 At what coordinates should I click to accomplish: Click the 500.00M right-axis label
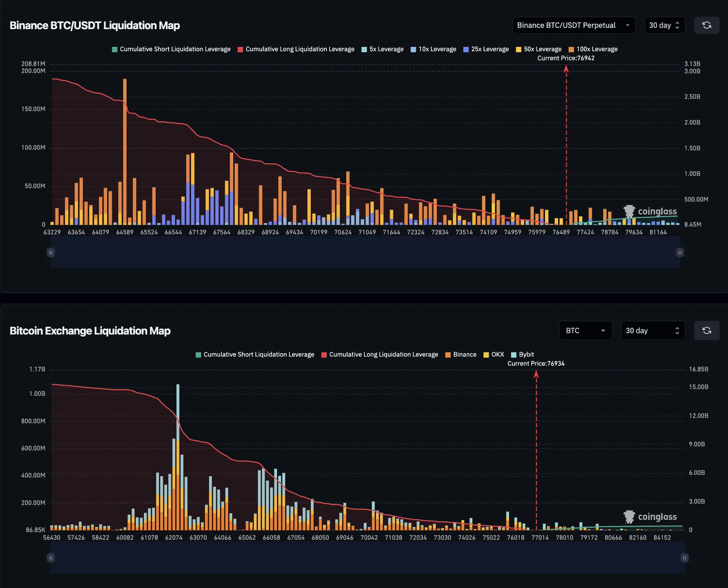696,200
